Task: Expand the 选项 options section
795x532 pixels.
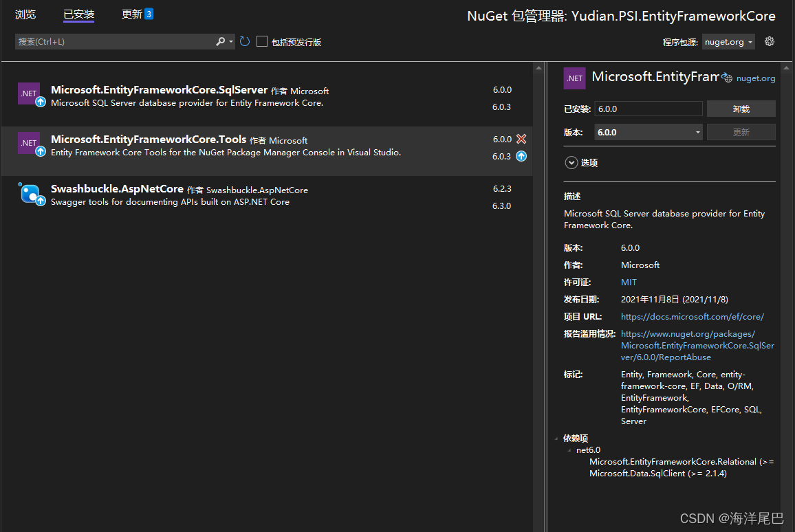Action: pyautogui.click(x=571, y=163)
